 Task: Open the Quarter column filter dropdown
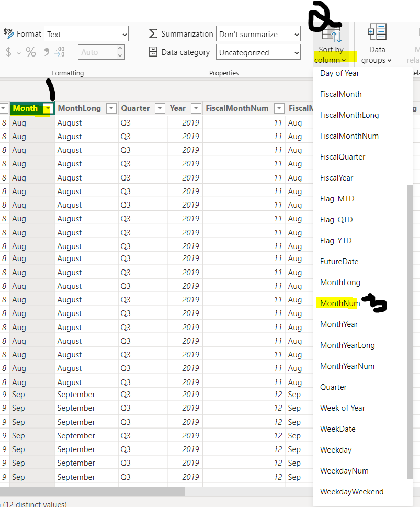tap(160, 108)
